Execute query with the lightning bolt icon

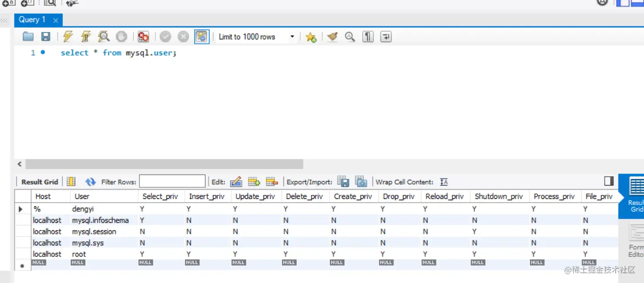pyautogui.click(x=68, y=36)
